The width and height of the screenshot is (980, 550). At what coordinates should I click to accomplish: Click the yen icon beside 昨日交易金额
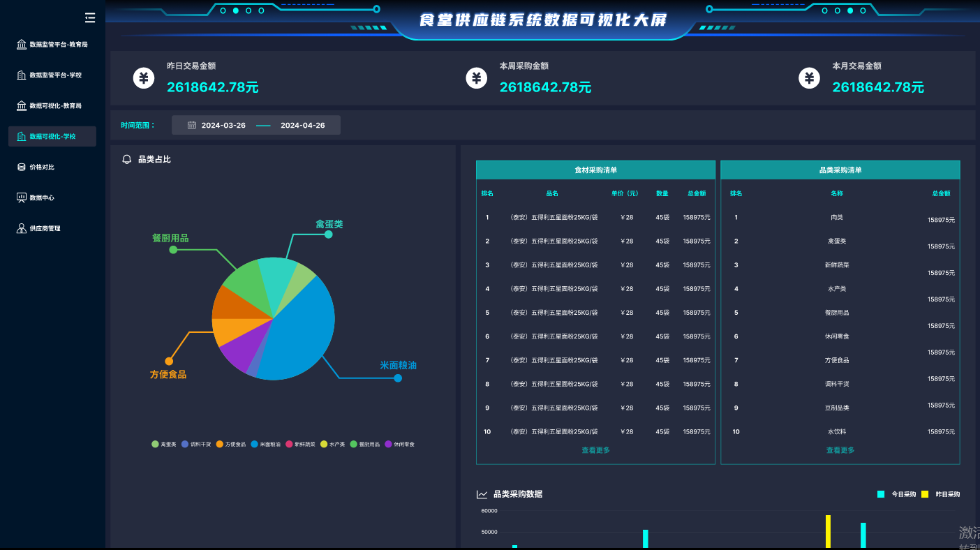coord(144,78)
